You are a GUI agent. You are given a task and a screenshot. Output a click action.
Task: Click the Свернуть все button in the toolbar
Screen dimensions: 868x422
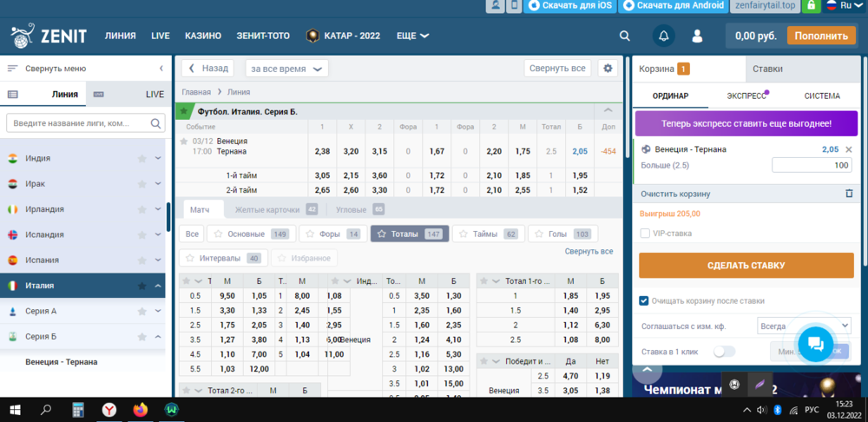[557, 68]
